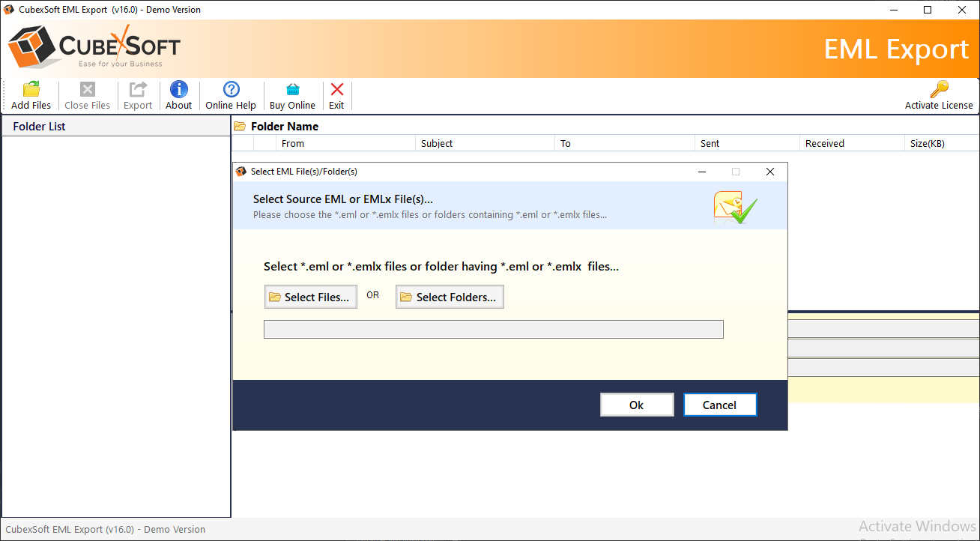Viewport: 980px width, 541px height.
Task: Cancel the Select EML Files dialog
Action: click(719, 405)
